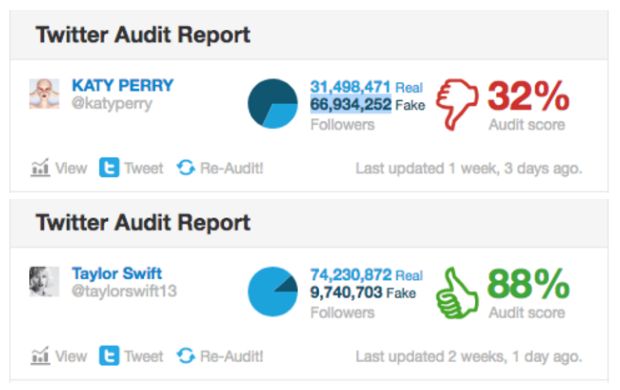Open the KATY PERRY name link

tap(123, 85)
